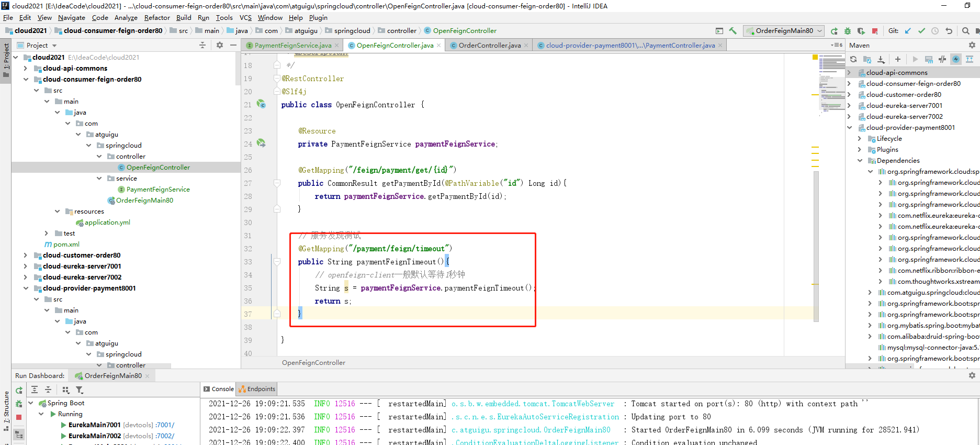
Task: Open Search Everywhere magnifier icon
Action: point(966,31)
